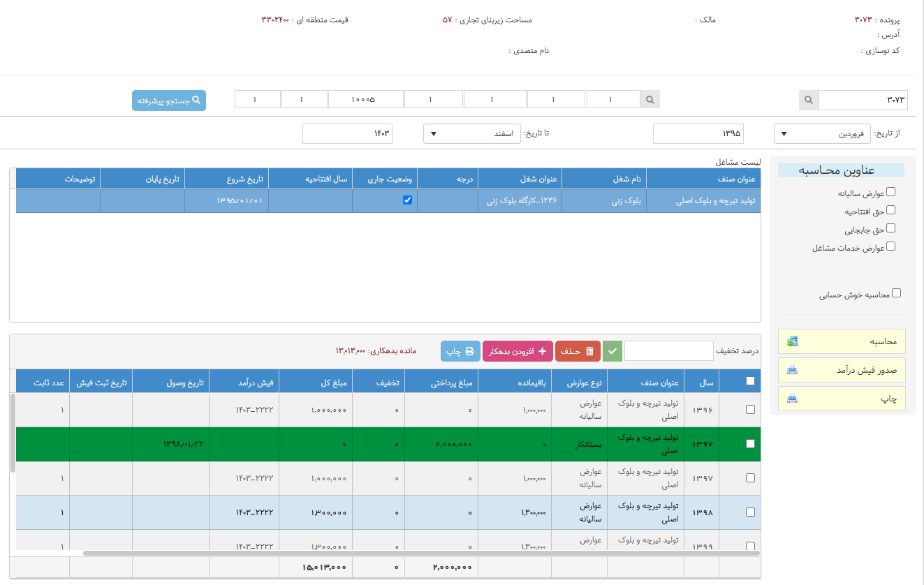Uncheck وضعیت جاری checkbox for بلوک زنی row

pos(408,200)
